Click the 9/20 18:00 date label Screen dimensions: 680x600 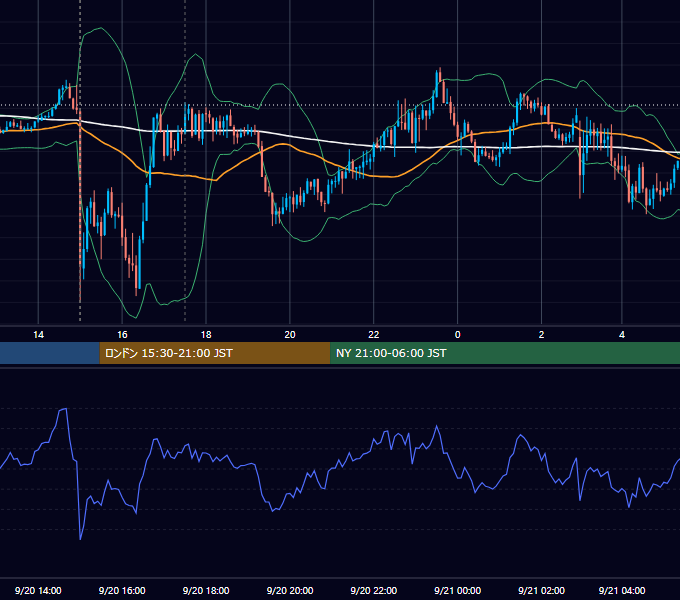coord(206,590)
